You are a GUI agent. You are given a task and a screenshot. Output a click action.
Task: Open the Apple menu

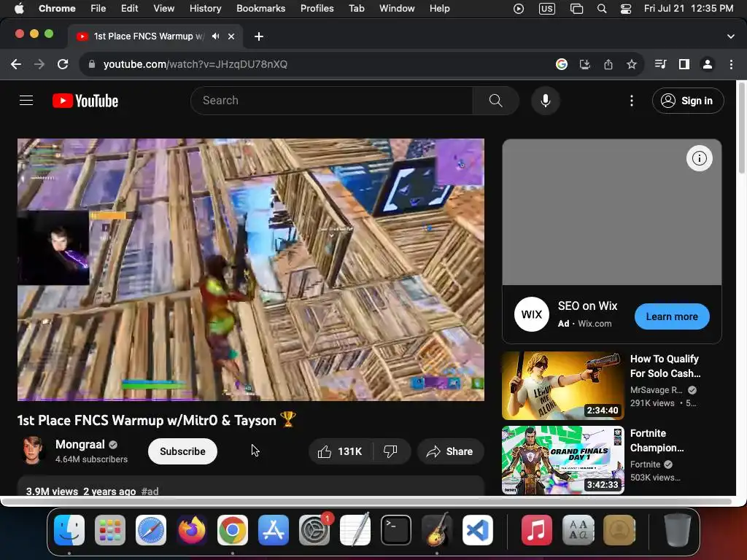pos(19,9)
